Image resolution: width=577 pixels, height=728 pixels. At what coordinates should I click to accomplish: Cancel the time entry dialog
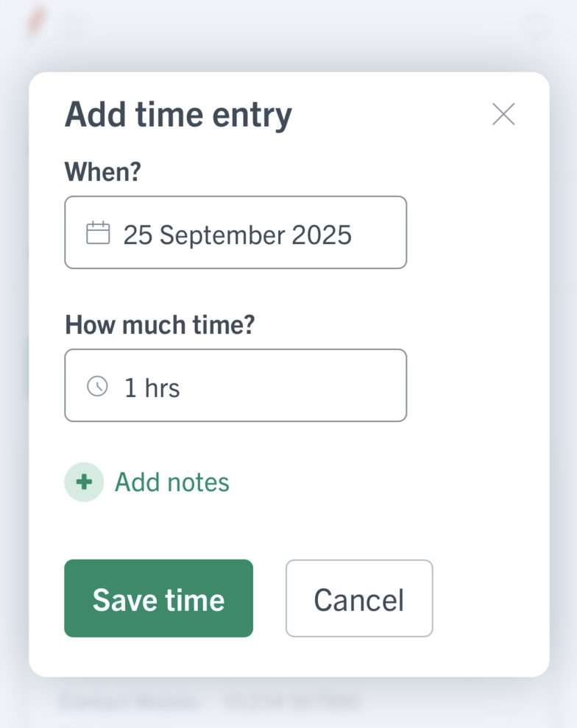359,599
